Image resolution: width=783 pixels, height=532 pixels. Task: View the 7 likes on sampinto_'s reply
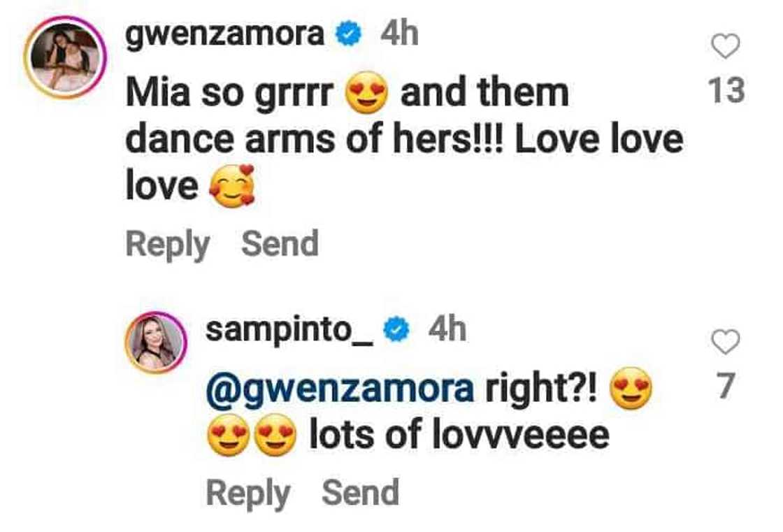(725, 387)
